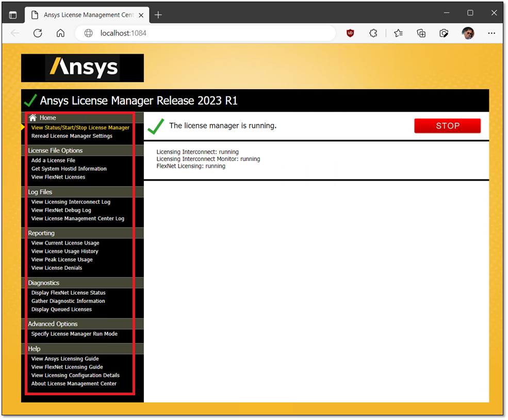Open View FlexNet Licenses
Image resolution: width=508 pixels, height=420 pixels.
coord(58,177)
